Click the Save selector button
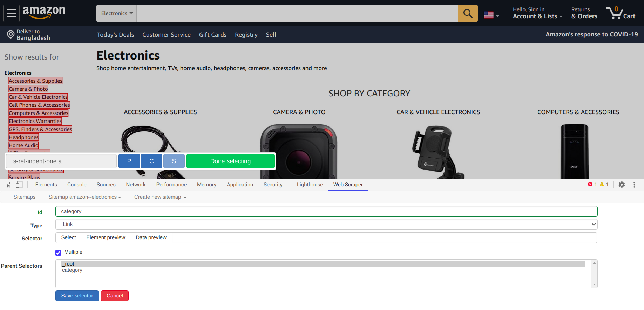Image resolution: width=644 pixels, height=310 pixels. point(77,296)
